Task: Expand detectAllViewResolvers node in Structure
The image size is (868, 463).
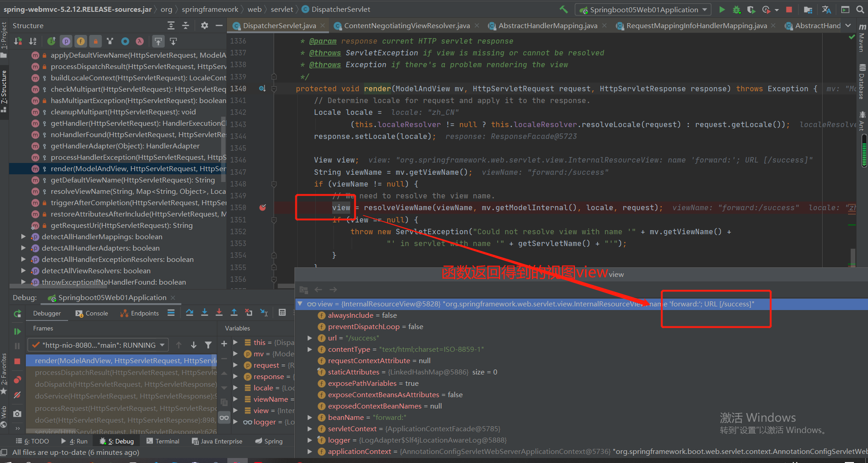Action: pyautogui.click(x=23, y=271)
